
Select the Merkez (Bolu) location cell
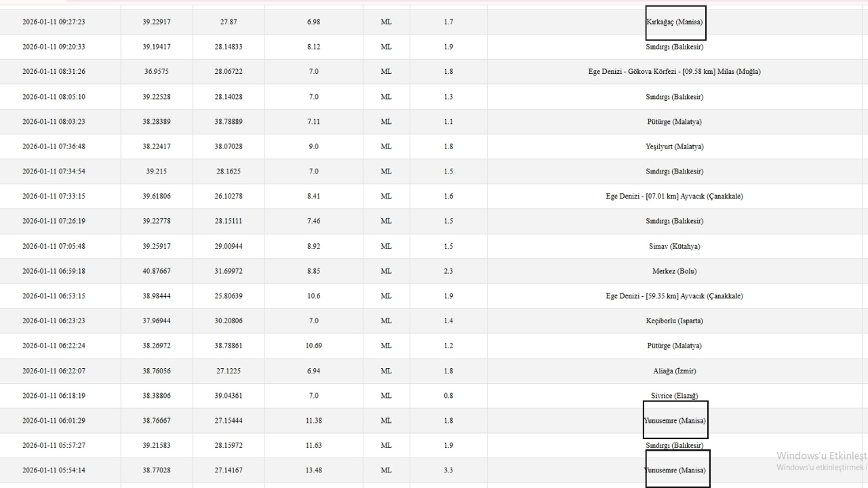674,271
